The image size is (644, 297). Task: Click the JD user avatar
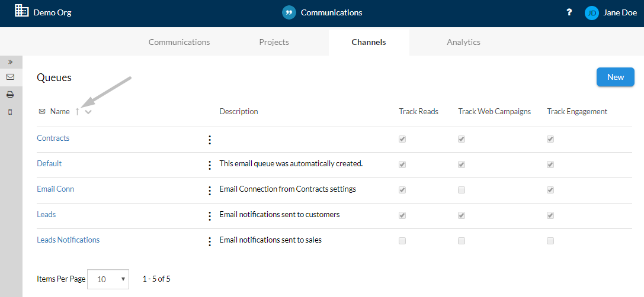coord(592,12)
